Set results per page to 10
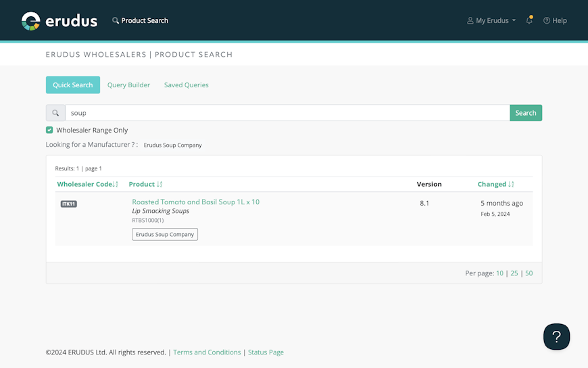Viewport: 588px width, 368px height. tap(499, 273)
